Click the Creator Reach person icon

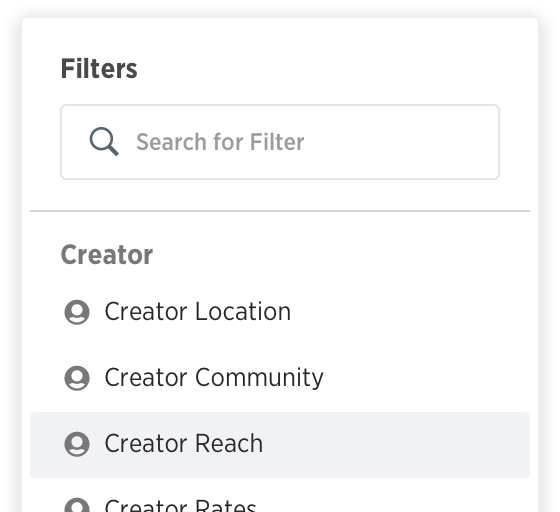tap(77, 444)
